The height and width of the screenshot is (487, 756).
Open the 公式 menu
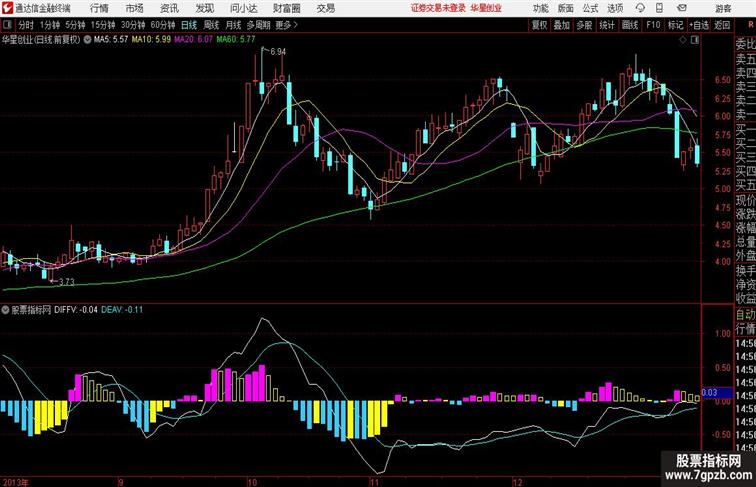click(590, 8)
